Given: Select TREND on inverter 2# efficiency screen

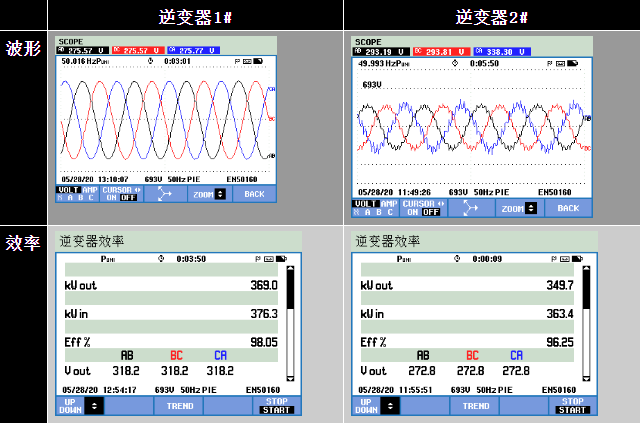Looking at the screenshot, I should point(476,406).
